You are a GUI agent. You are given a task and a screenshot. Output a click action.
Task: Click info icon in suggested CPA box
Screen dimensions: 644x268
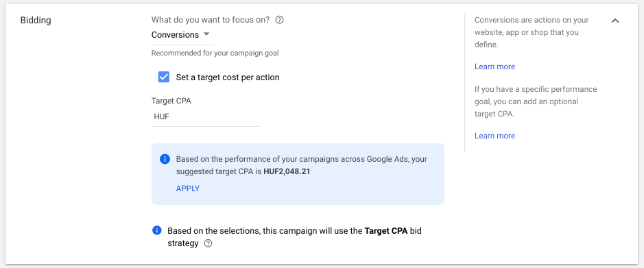(165, 159)
